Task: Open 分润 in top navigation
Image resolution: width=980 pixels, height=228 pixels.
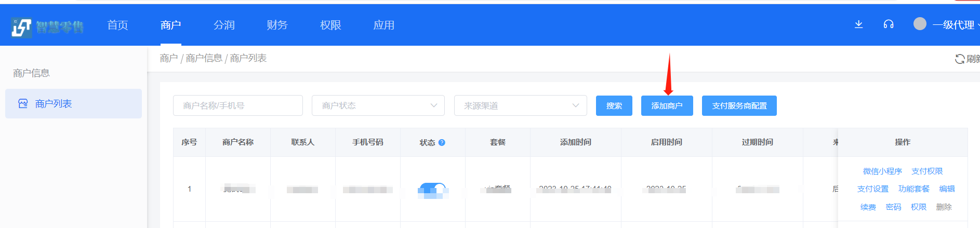Action: tap(224, 25)
